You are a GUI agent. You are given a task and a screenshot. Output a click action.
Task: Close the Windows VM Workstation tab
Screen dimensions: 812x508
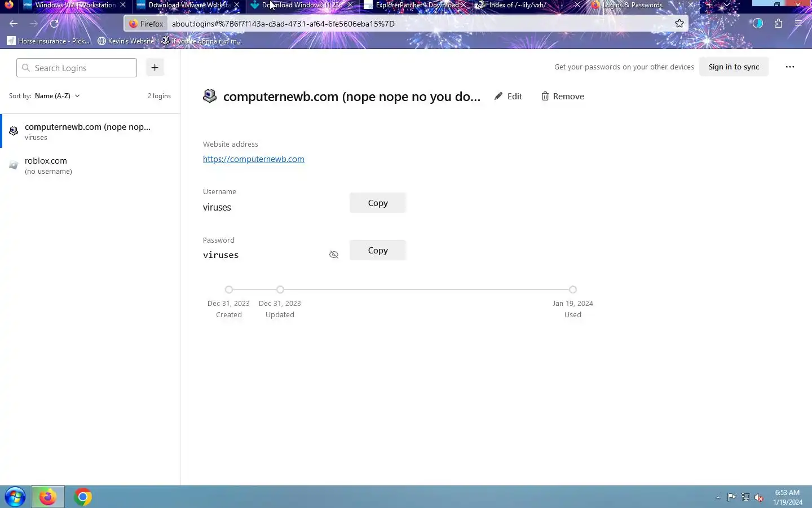[123, 5]
